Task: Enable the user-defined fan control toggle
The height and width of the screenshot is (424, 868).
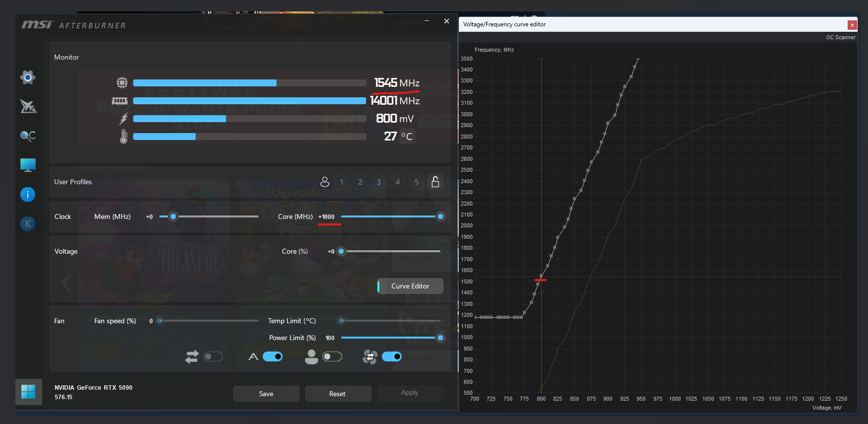Action: pyautogui.click(x=332, y=356)
